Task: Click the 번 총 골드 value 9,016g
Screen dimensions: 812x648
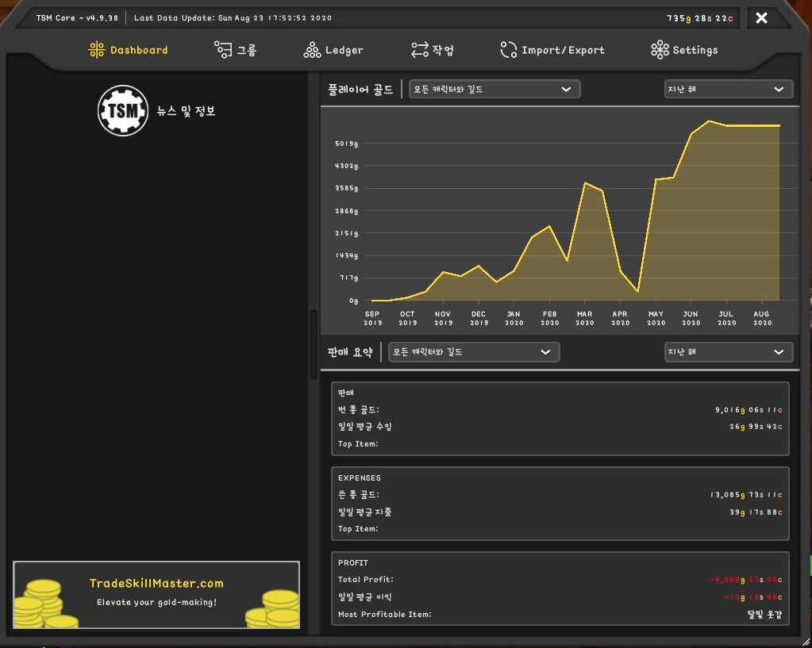Action: point(749,410)
